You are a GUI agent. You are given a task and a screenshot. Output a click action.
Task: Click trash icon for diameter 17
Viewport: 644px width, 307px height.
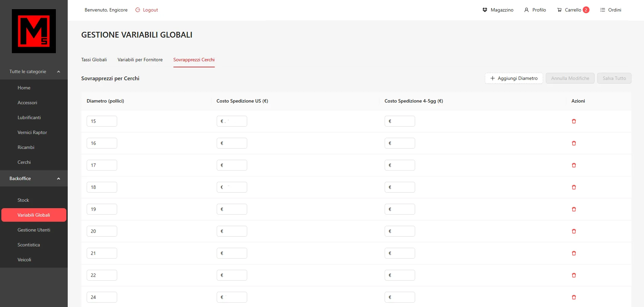point(574,165)
